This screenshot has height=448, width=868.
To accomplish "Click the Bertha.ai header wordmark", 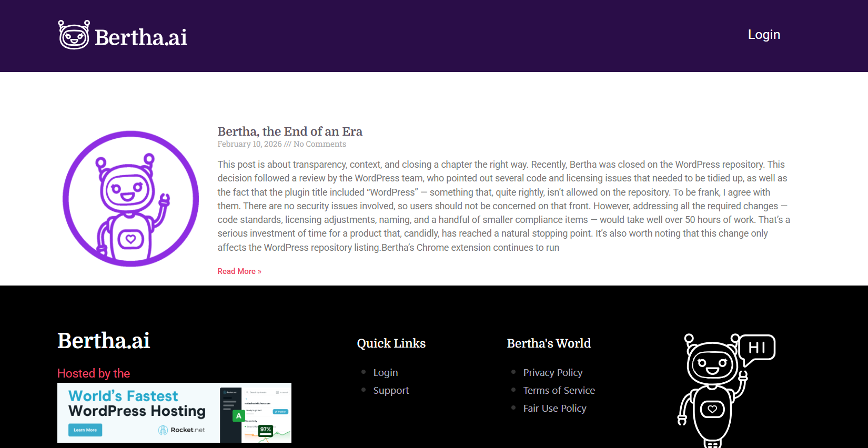I will point(141,37).
